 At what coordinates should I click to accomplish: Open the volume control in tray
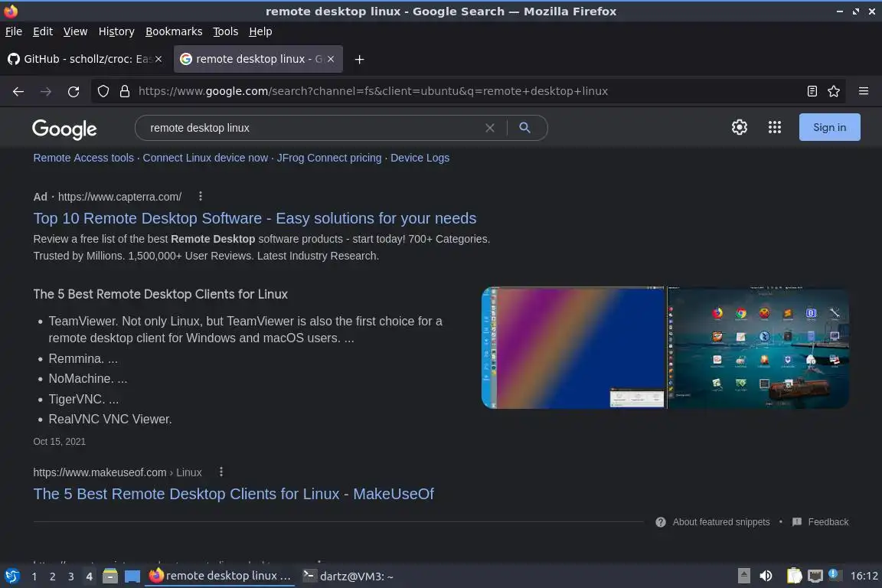pos(766,577)
